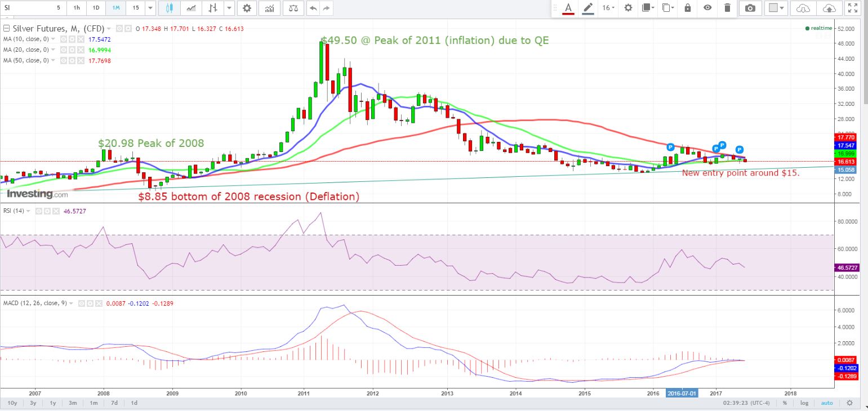Select the 15 minute interval
868x411 pixels.
coord(135,8)
